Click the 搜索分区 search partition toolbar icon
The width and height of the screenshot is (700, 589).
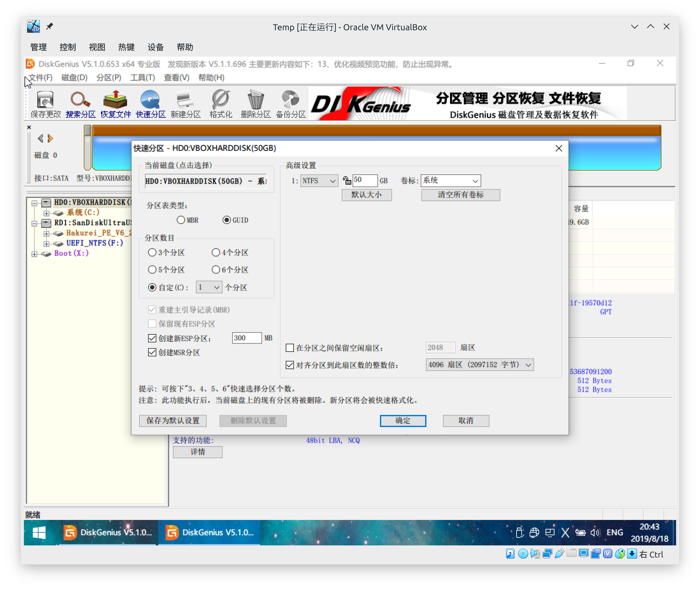[81, 104]
